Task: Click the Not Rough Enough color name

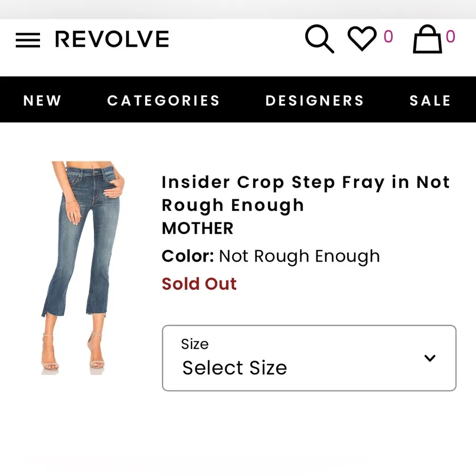Action: tap(298, 256)
